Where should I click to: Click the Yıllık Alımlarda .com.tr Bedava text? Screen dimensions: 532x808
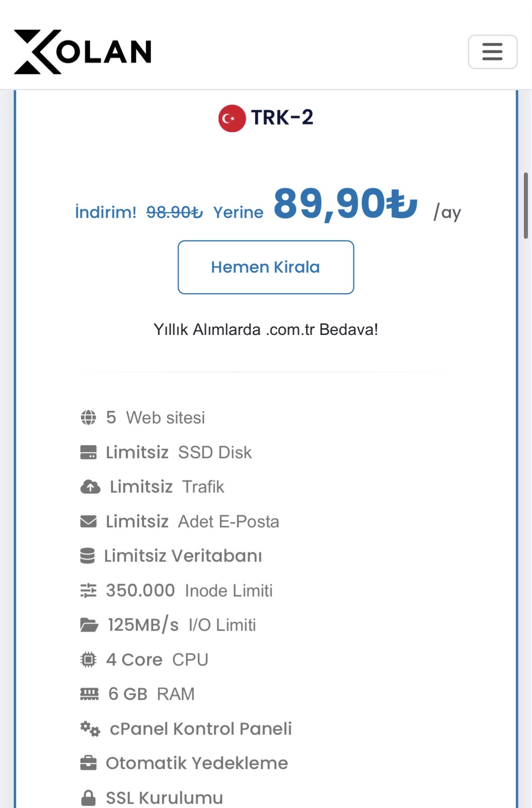point(266,330)
